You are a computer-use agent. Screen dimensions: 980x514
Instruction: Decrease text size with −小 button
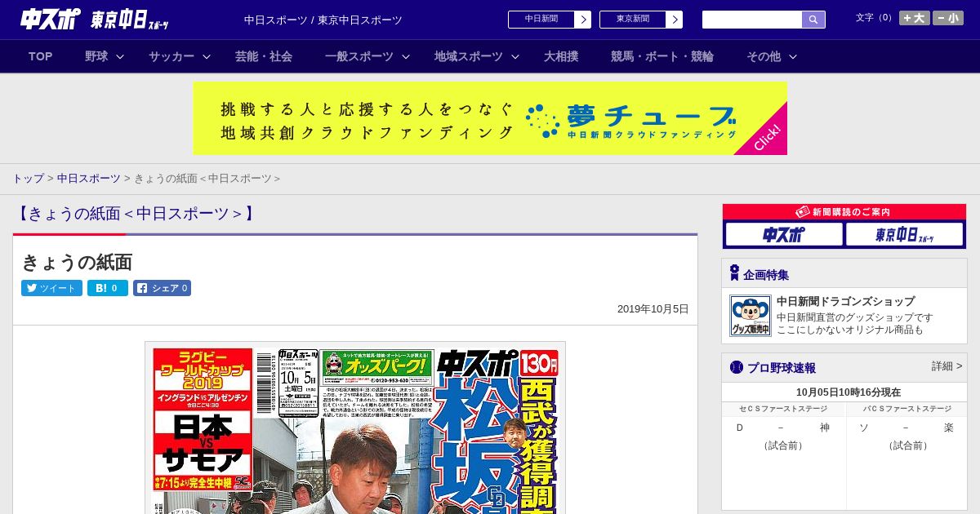click(x=948, y=18)
